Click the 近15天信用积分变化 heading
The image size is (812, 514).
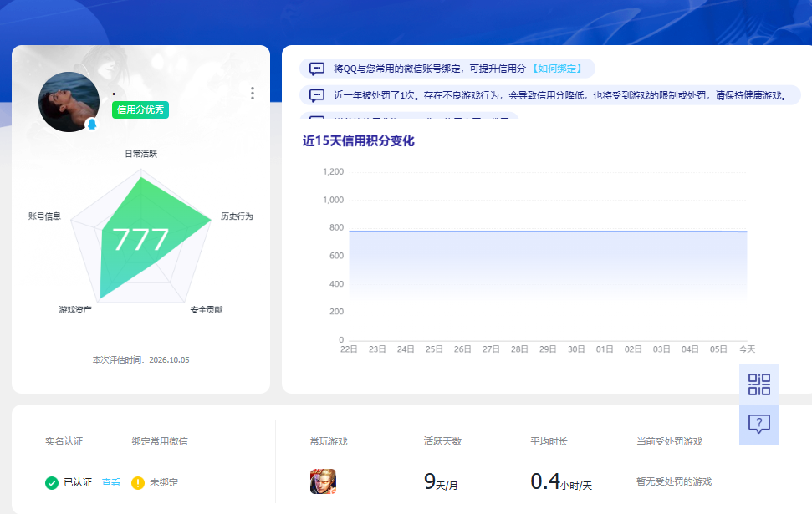tap(359, 140)
